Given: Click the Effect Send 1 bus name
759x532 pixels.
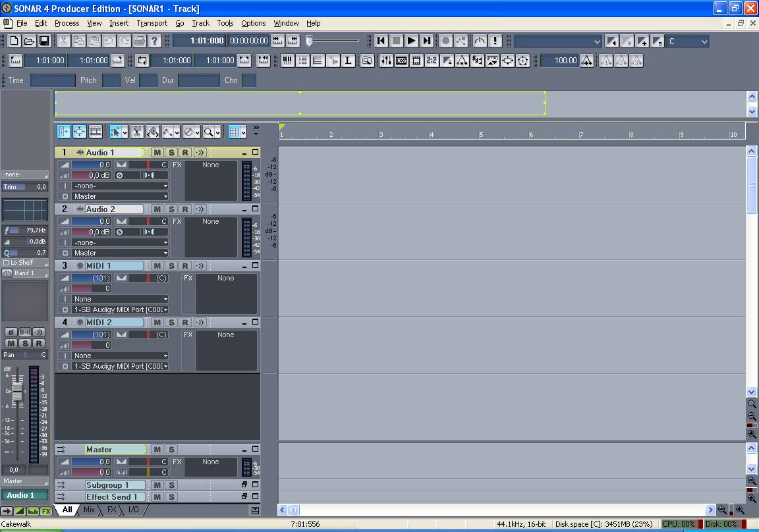Looking at the screenshot, I should pos(115,496).
